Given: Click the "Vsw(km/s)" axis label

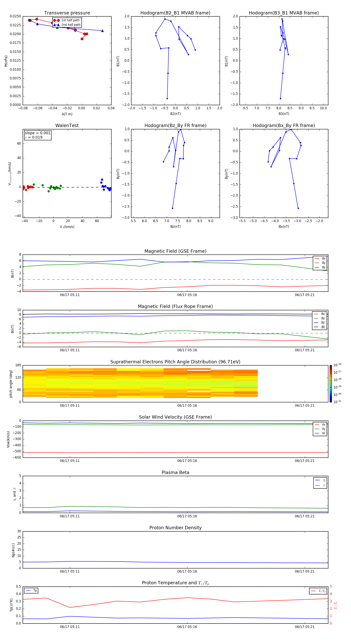Looking at the screenshot, I should (x=8, y=439).
